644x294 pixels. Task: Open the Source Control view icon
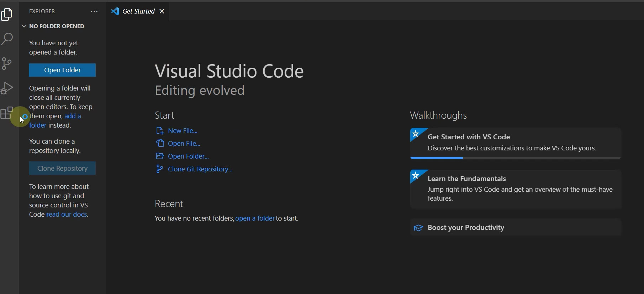[x=7, y=63]
